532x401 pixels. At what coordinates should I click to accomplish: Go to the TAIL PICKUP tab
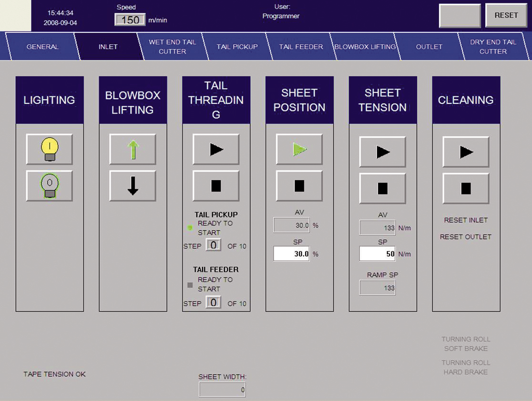tap(237, 46)
